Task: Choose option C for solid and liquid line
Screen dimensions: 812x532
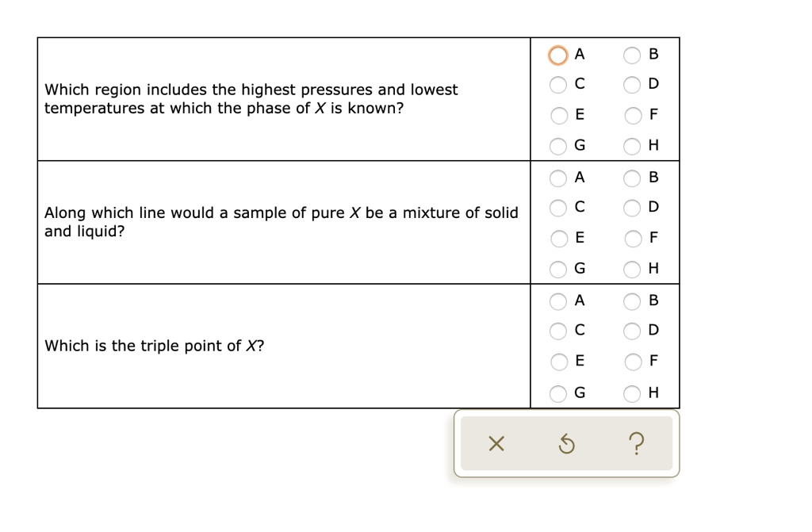Action: pos(558,208)
